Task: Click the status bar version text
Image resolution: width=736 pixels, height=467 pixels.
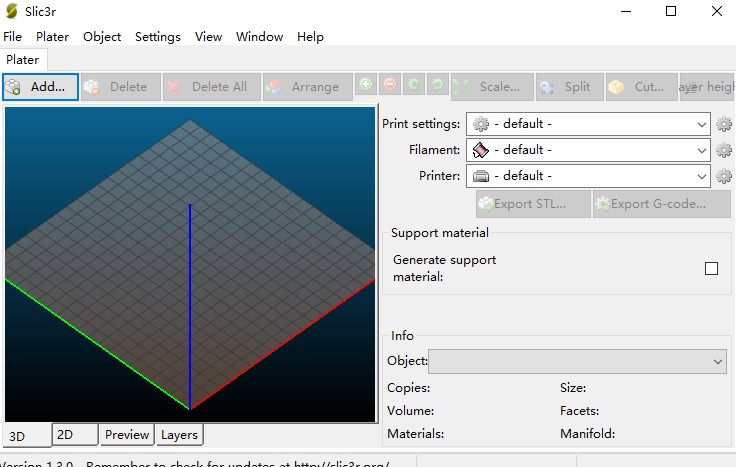Action: (x=195, y=464)
